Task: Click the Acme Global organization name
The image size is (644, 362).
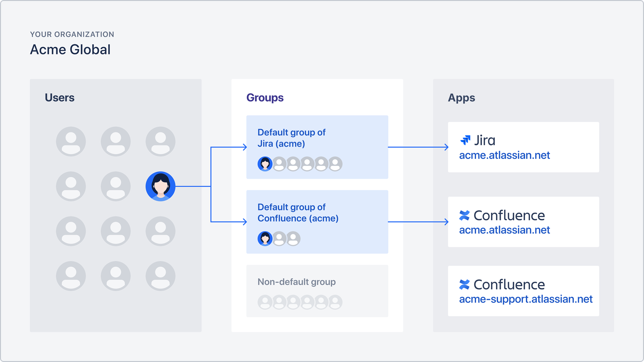Action: (70, 49)
